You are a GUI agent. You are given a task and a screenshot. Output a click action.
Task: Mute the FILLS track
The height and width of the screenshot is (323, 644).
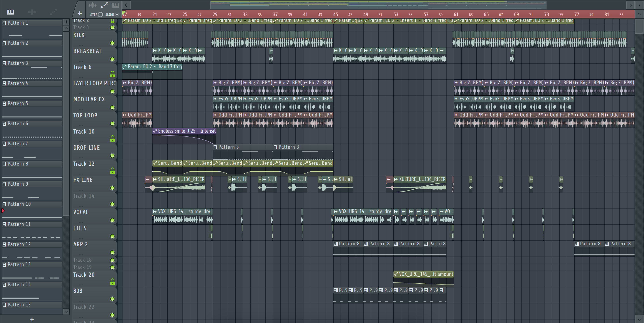112,236
